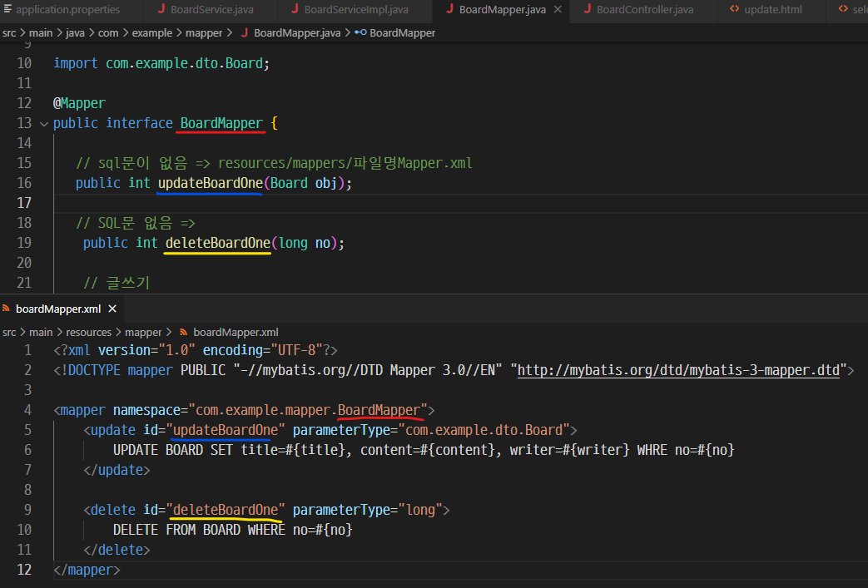Click the updateBoardOne method name in Java editor
868x588 pixels.
(211, 182)
